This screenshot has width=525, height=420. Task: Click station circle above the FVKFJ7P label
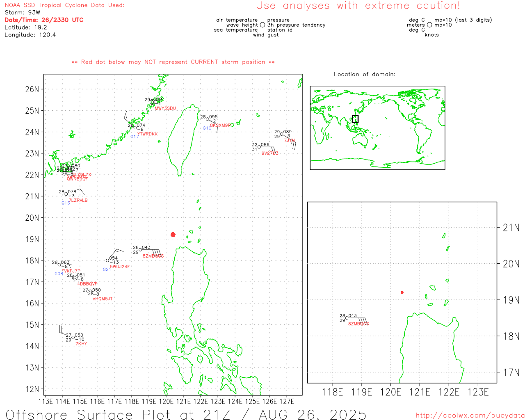59,265
